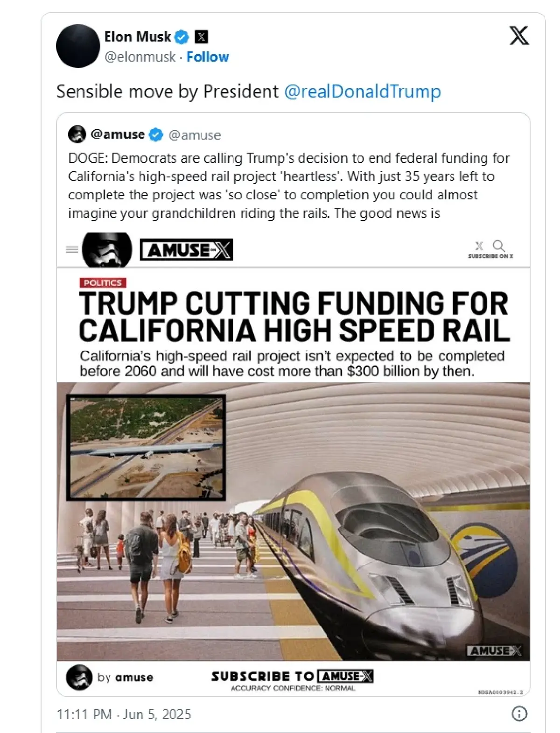The width and height of the screenshot is (560, 733).
Task: Click Elon Musk's profile avatar
Action: point(78,46)
